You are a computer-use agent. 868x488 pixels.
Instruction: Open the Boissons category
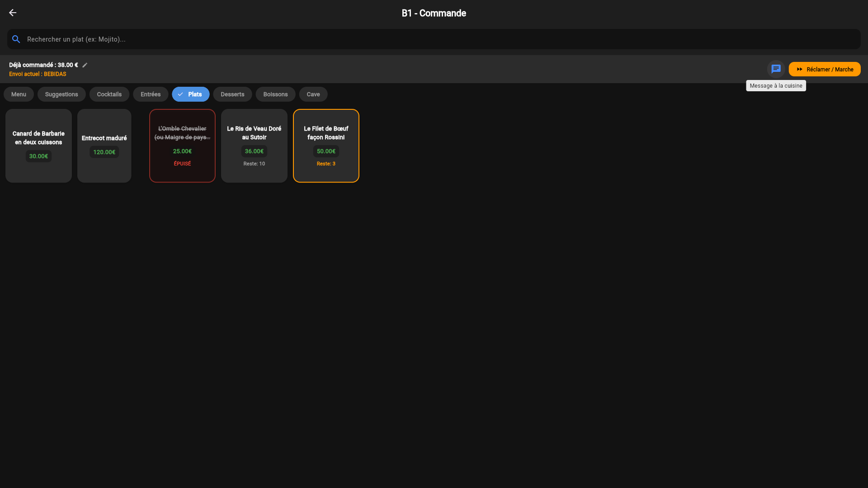[x=275, y=94]
